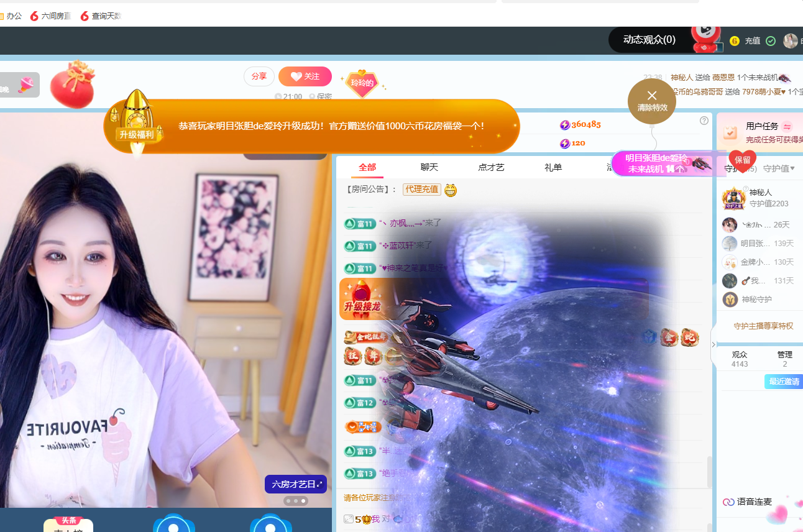Click the purple lightning icon beside 360485

565,124
